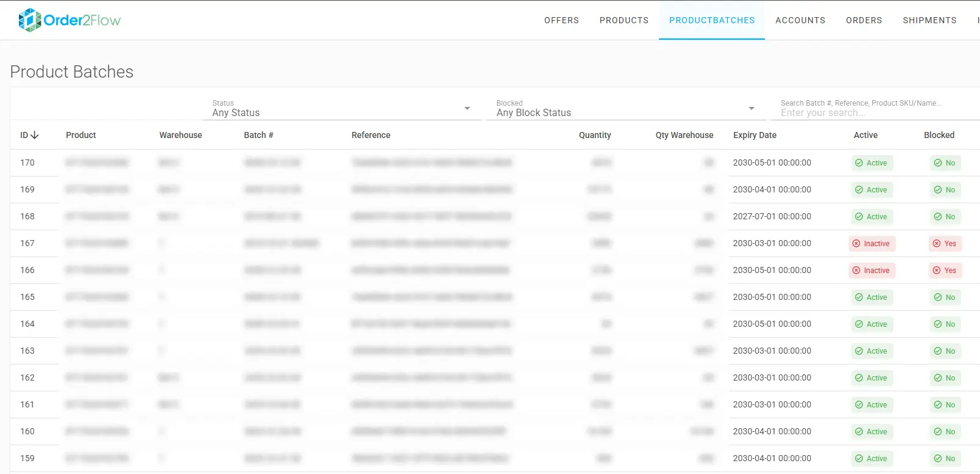This screenshot has height=474, width=980.
Task: Toggle the ID column sort arrow
Action: tap(34, 135)
